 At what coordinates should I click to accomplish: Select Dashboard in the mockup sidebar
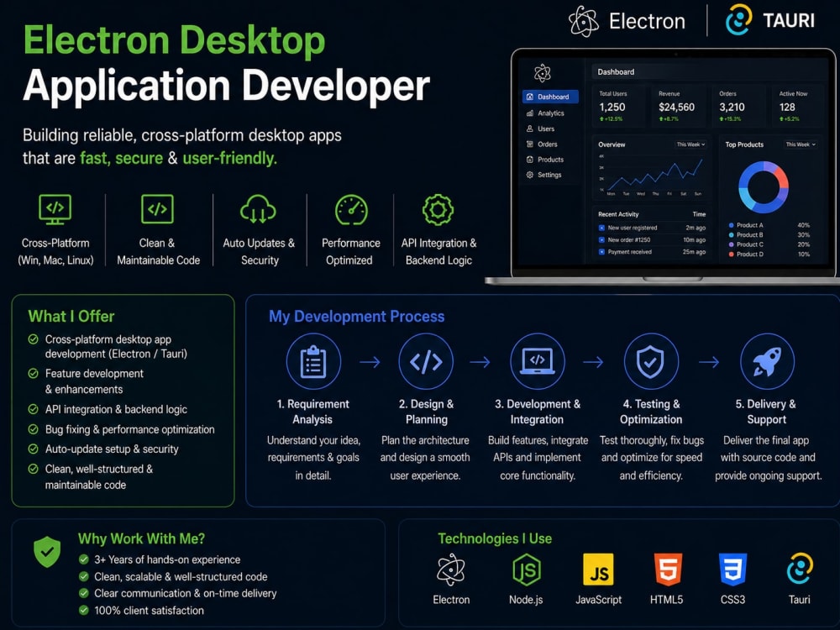click(550, 97)
